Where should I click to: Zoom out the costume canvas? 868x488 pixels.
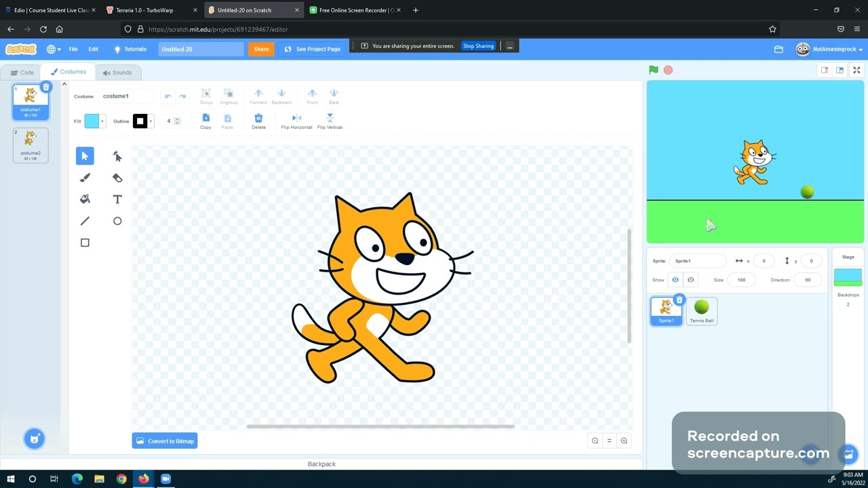click(595, 441)
